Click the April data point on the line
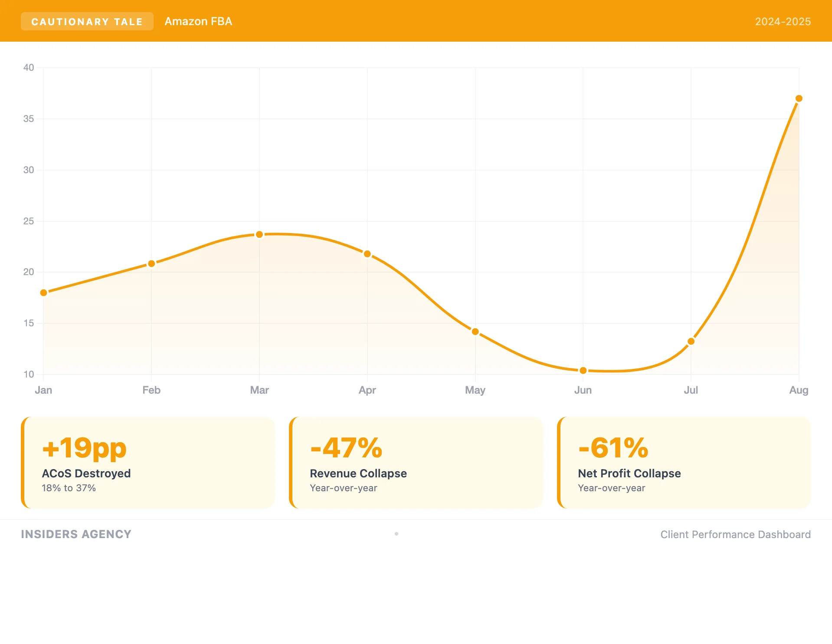The height and width of the screenshot is (644, 832). click(x=367, y=254)
